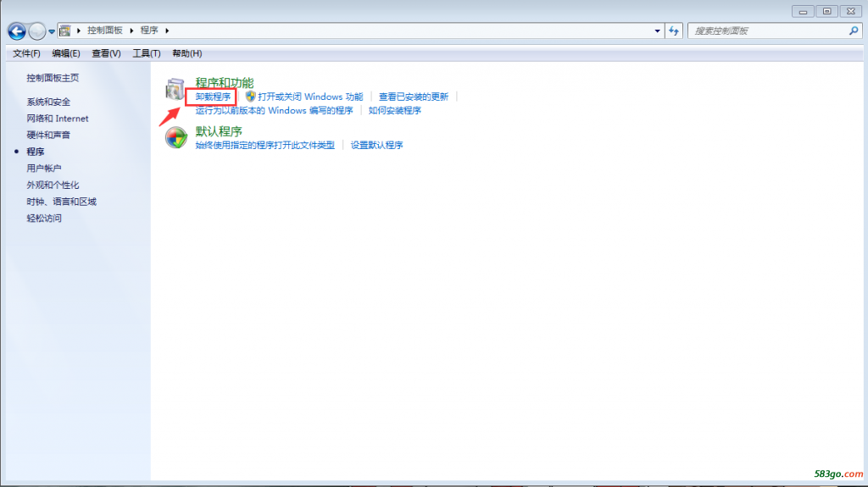Open the 帮助(H) menu
The image size is (868, 487).
click(186, 53)
